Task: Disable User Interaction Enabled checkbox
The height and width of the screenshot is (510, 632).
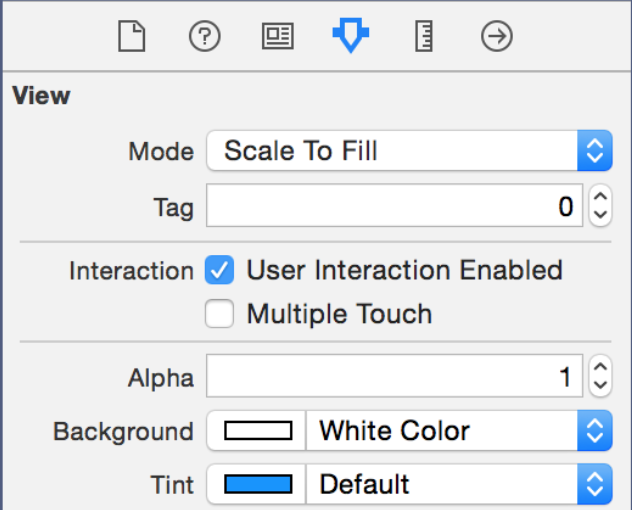Action: coord(219,270)
